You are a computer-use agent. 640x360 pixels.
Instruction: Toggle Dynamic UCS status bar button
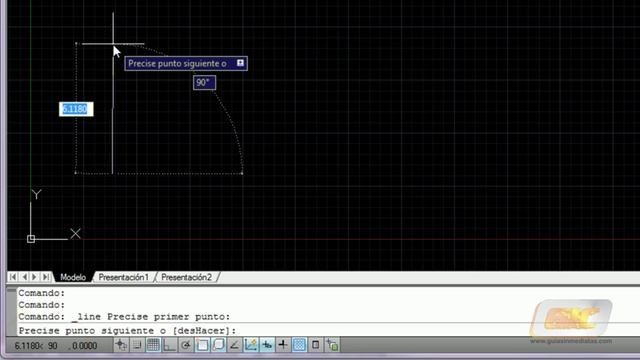[251, 345]
